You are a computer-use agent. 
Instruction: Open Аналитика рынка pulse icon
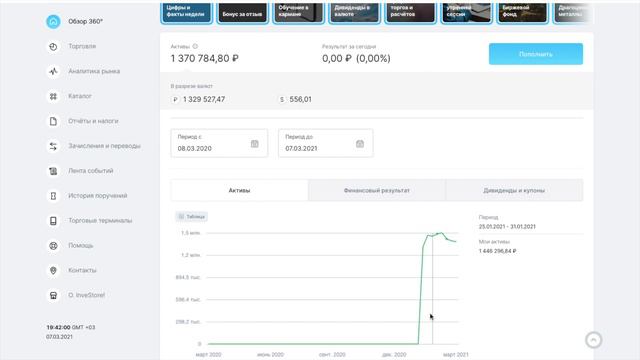pyautogui.click(x=53, y=71)
